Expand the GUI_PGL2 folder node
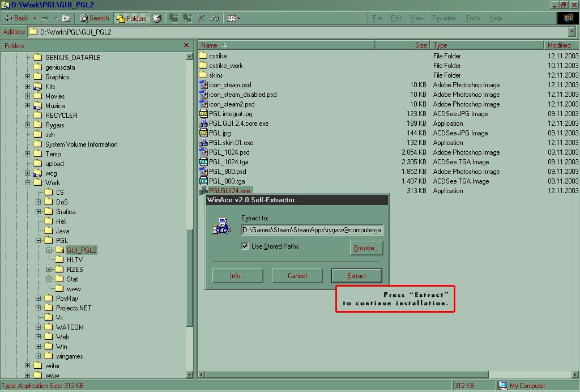This screenshot has width=580, height=392. pos(49,250)
